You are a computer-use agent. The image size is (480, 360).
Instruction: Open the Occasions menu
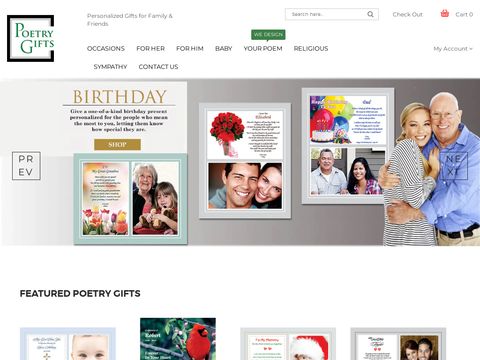coord(106,49)
